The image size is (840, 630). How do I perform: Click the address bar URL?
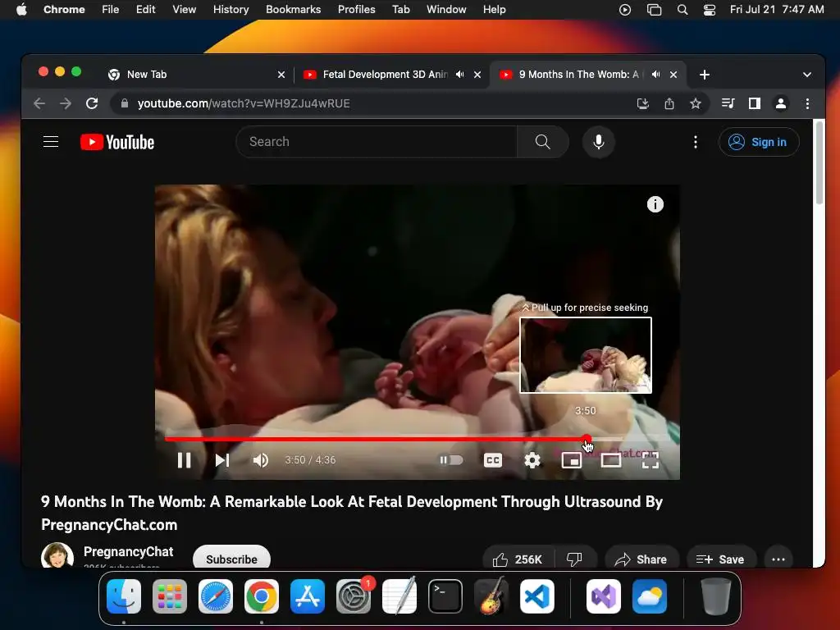(x=244, y=103)
